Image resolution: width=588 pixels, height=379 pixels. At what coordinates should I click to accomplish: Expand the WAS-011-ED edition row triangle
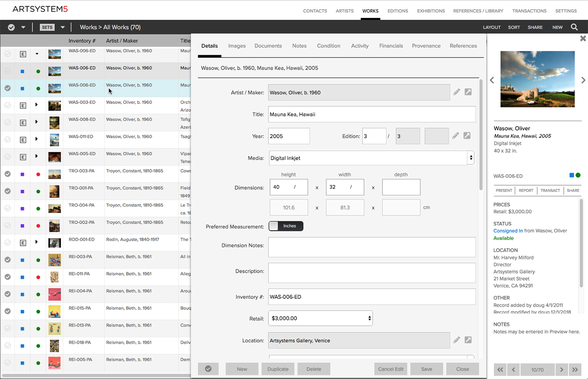pyautogui.click(x=37, y=139)
